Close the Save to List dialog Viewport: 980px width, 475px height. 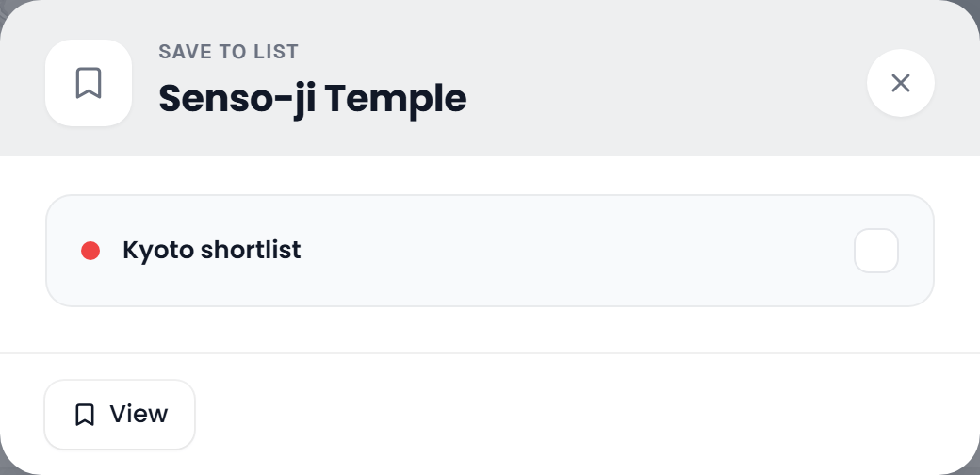click(900, 83)
